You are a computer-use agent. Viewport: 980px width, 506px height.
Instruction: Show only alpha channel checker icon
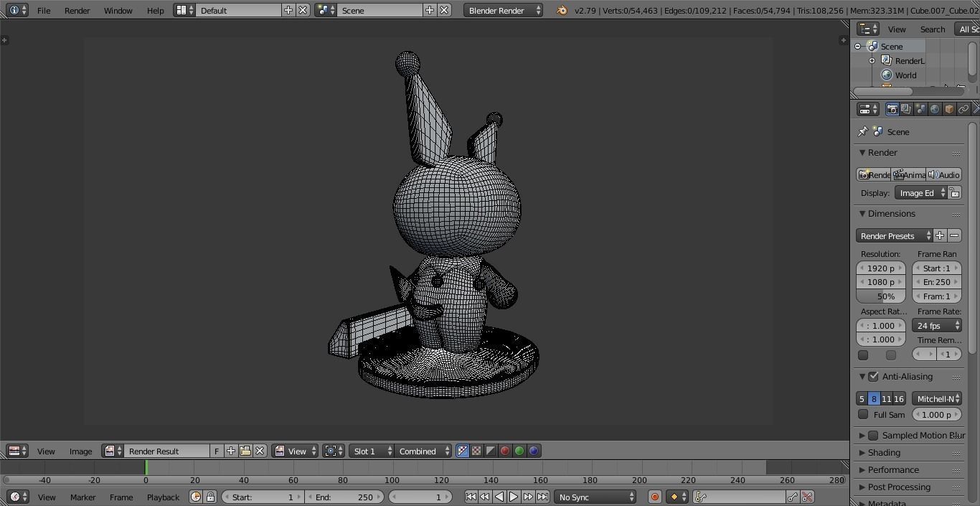476,451
